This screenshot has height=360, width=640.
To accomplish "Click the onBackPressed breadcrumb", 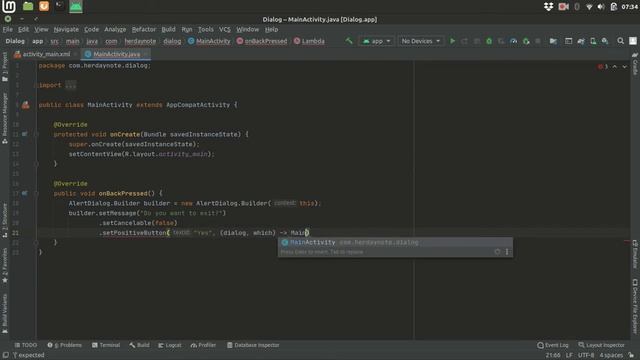I will pyautogui.click(x=262, y=41).
